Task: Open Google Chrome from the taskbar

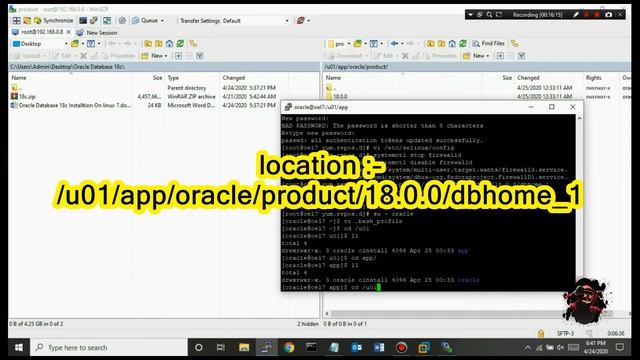Action: [x=289, y=347]
